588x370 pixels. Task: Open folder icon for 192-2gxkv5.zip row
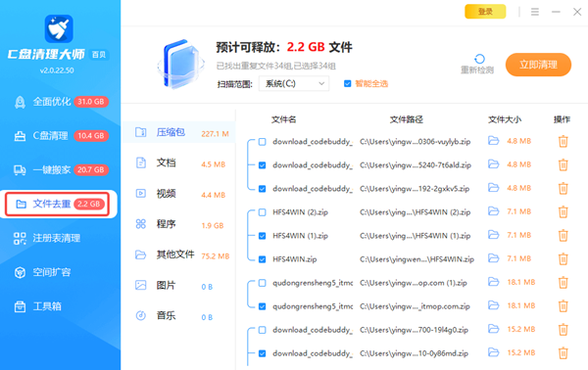click(x=493, y=188)
